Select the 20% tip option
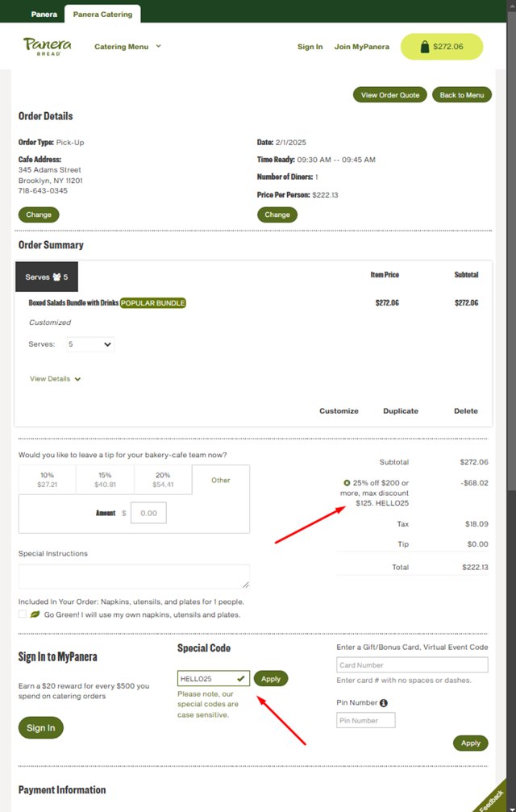Image resolution: width=516 pixels, height=812 pixels. click(x=163, y=480)
